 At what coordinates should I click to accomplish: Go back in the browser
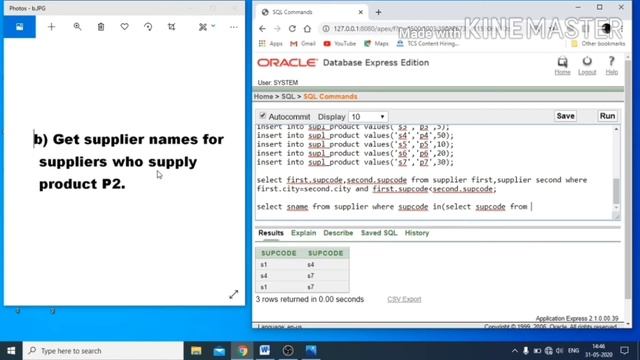point(262,29)
